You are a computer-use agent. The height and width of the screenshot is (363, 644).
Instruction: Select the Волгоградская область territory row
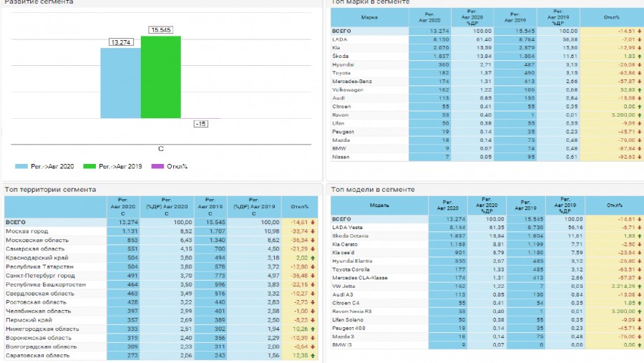point(161,347)
